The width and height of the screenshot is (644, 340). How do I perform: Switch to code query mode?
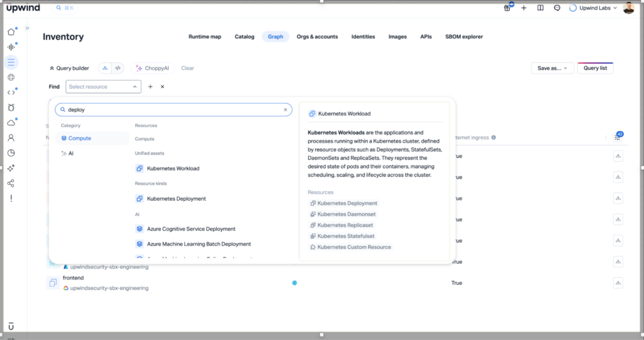click(118, 68)
